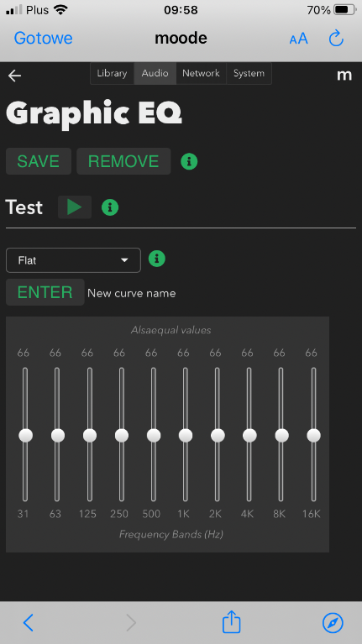The width and height of the screenshot is (362, 644).
Task: Open the AA text size options
Action: (298, 39)
